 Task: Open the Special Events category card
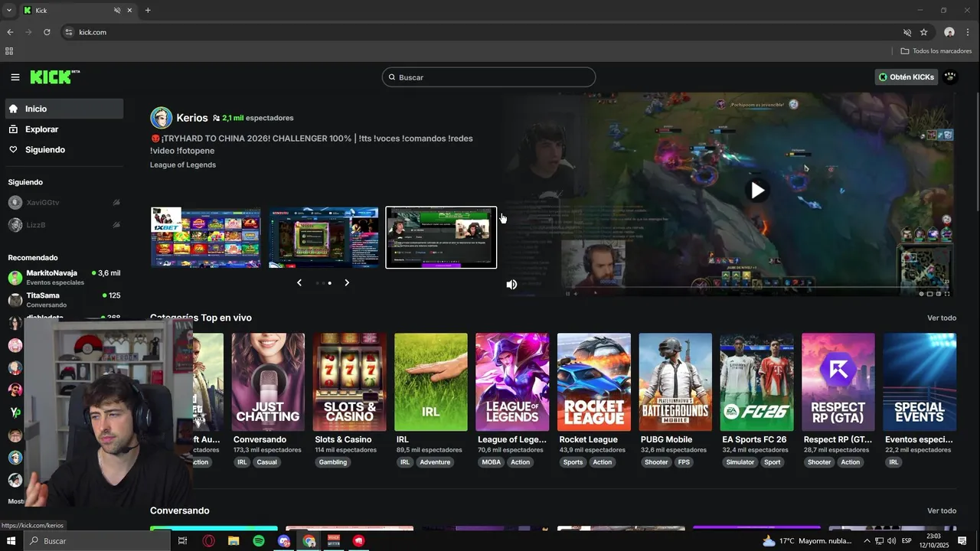(x=920, y=382)
